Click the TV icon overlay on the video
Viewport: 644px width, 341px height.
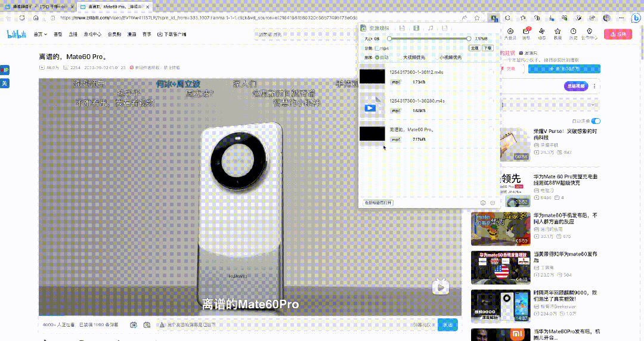441,287
